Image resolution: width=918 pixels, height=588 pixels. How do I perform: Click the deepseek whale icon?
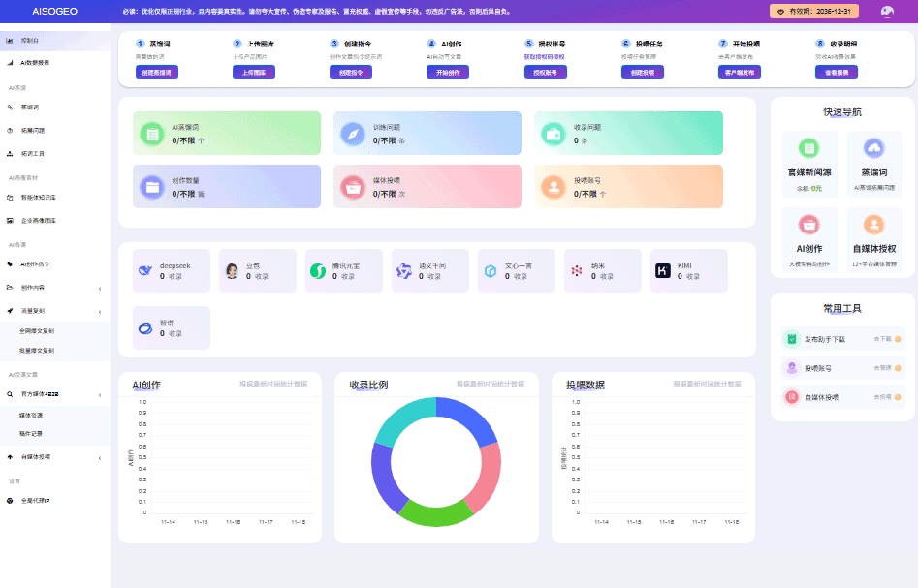pos(145,271)
